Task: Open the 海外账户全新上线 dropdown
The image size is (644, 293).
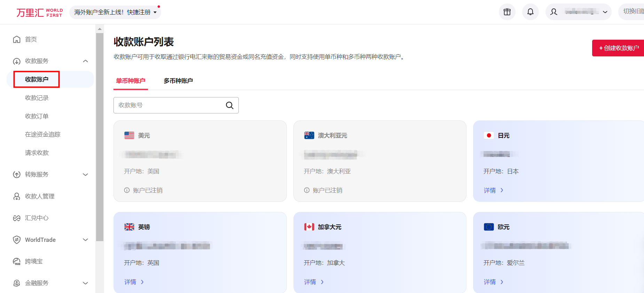Action: (x=115, y=12)
